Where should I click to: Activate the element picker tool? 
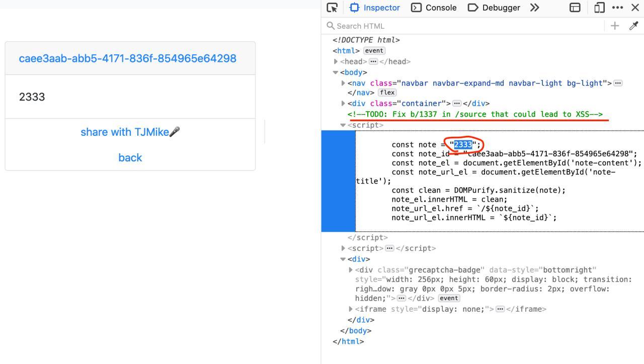click(x=332, y=8)
